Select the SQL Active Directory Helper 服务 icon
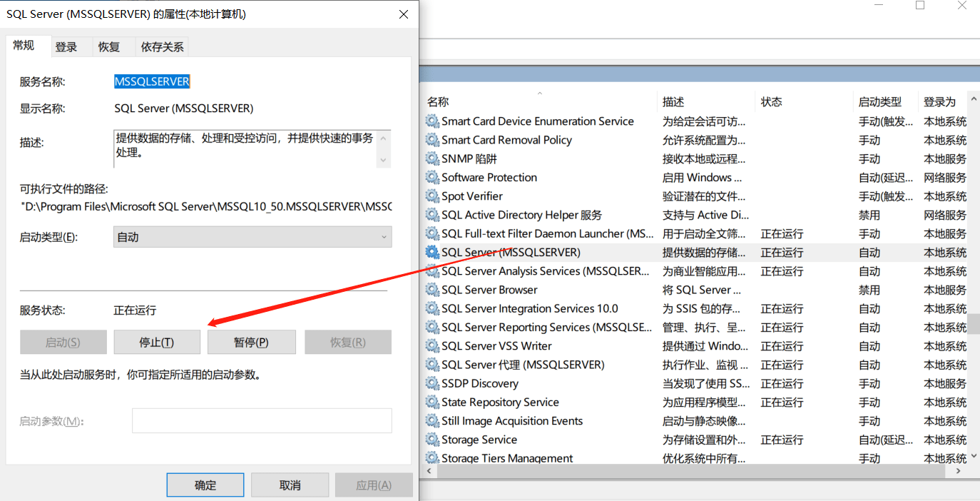 (x=432, y=215)
